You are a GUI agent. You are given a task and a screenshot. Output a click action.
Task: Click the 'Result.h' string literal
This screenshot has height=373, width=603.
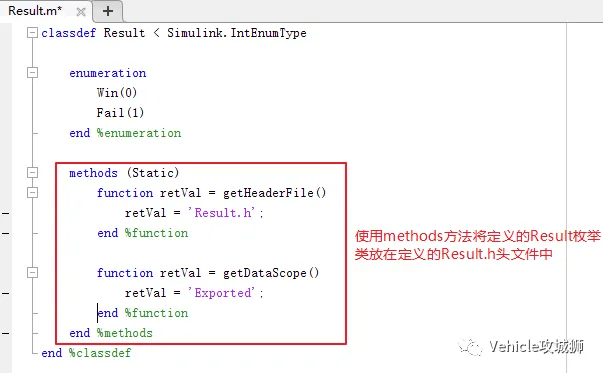(x=222, y=213)
